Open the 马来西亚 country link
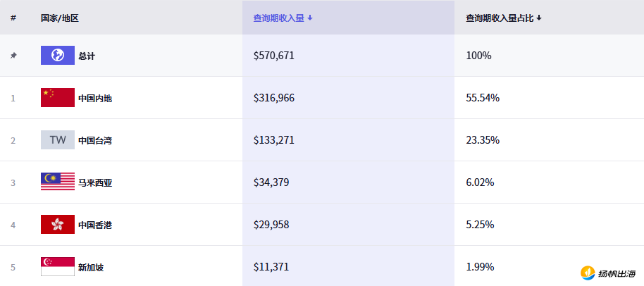This screenshot has height=286, width=644. 95,182
